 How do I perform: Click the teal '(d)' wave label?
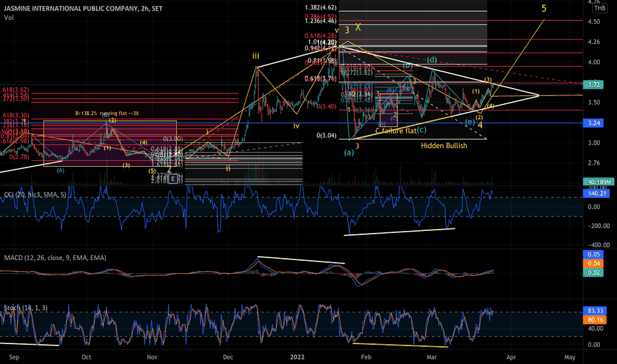432,60
